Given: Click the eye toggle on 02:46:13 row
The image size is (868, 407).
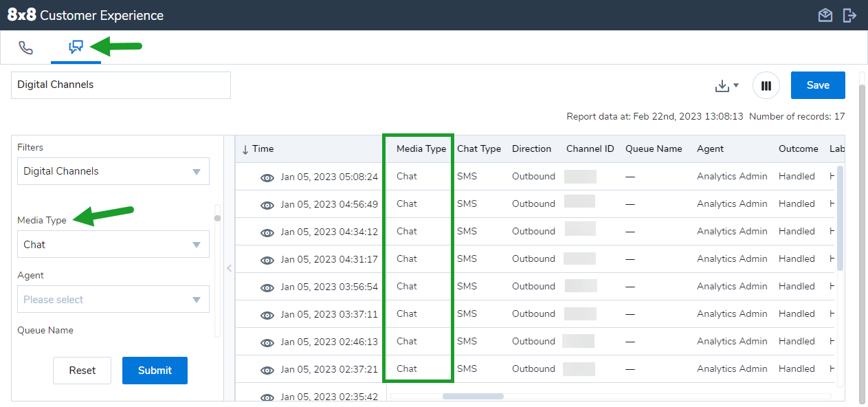Looking at the screenshot, I should click(x=267, y=342).
